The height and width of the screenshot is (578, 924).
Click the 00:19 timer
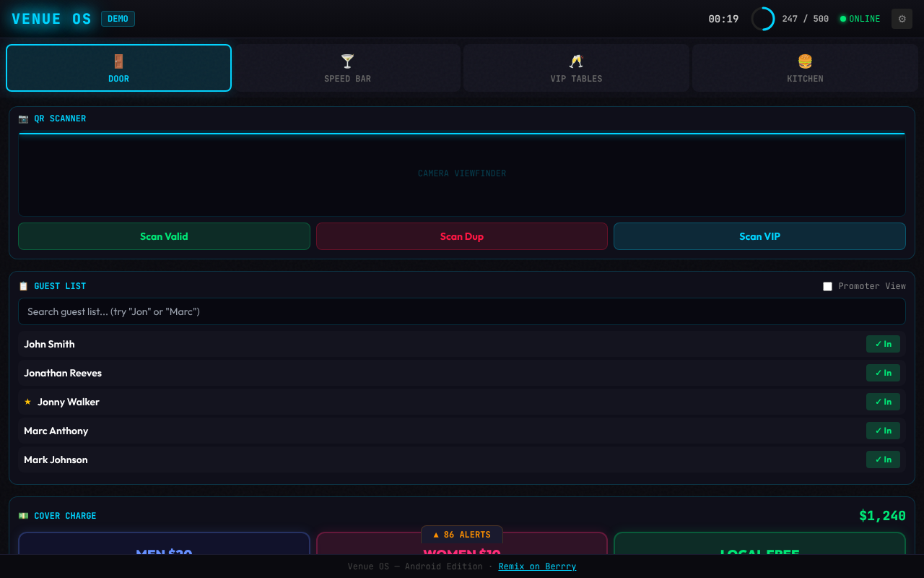coord(723,19)
